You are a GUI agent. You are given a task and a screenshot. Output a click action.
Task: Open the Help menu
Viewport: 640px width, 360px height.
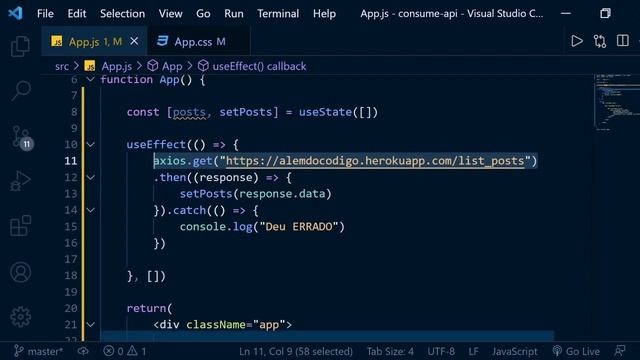click(324, 13)
